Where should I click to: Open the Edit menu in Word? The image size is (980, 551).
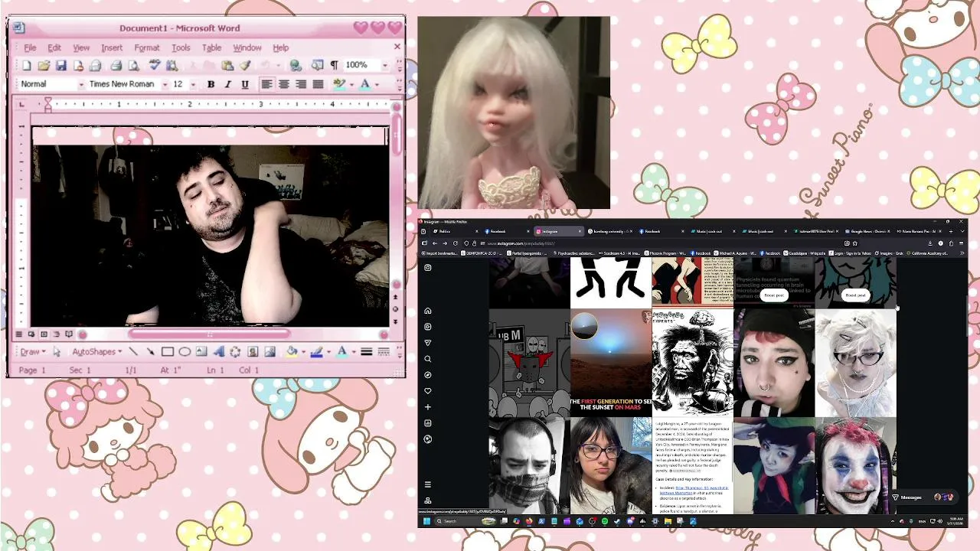coord(54,47)
